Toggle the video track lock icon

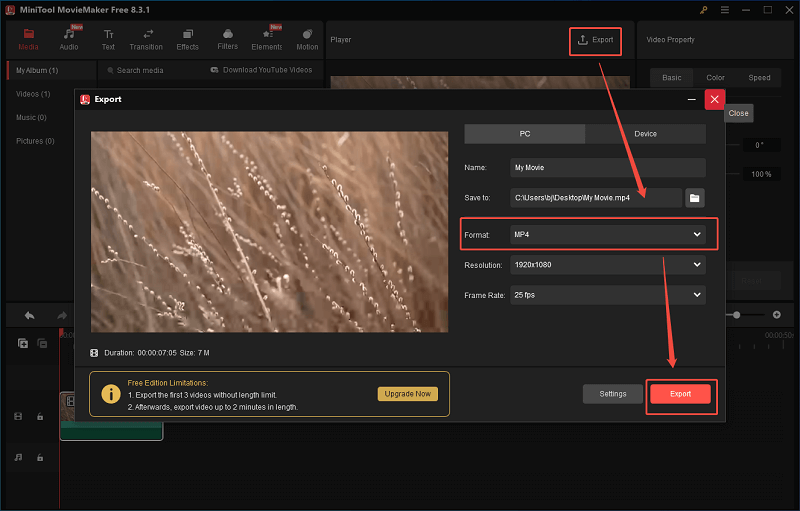pos(40,416)
